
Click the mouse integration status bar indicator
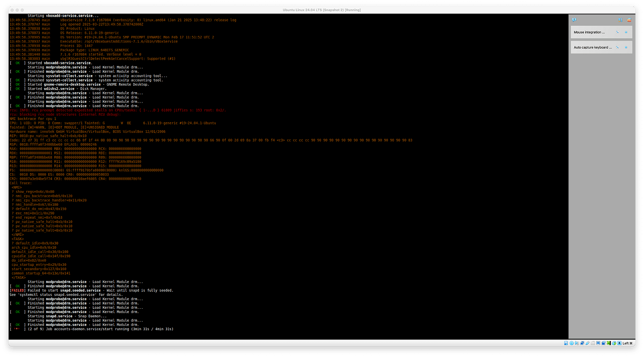614,343
